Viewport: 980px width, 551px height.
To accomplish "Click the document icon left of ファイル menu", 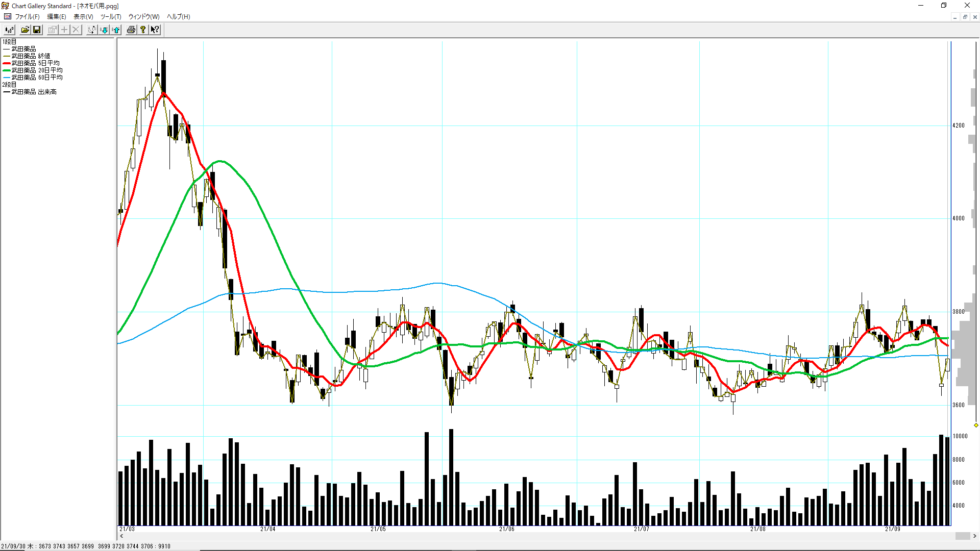I will click(x=7, y=16).
